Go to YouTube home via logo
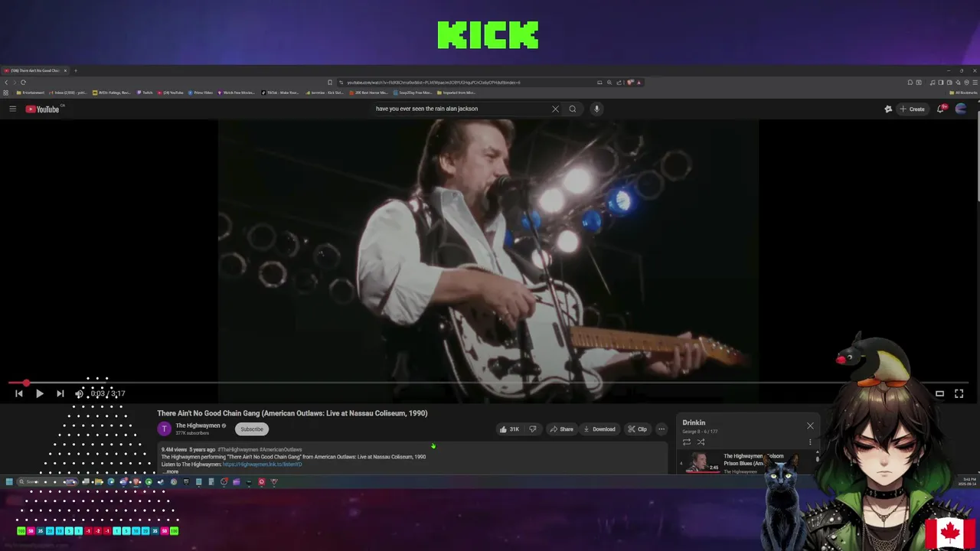 (x=43, y=109)
